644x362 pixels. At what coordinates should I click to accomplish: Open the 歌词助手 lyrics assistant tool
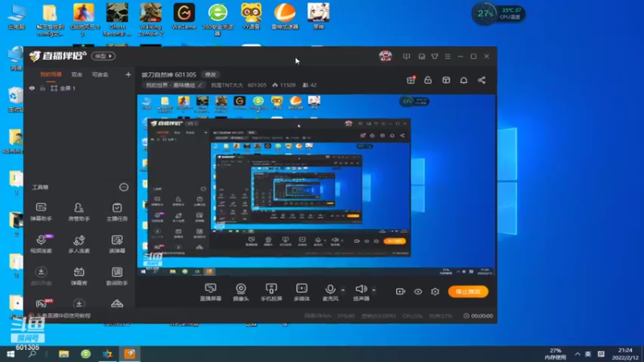(117, 276)
